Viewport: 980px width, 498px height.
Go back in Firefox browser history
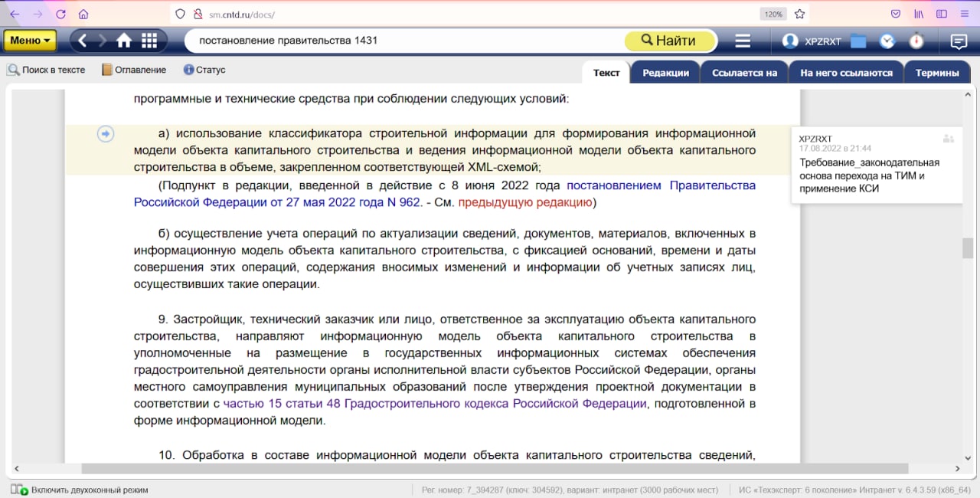tap(15, 14)
